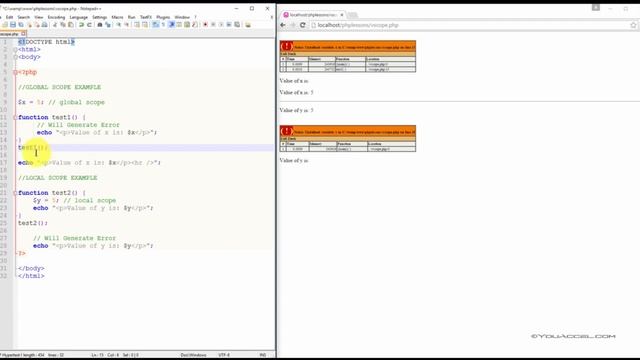Select the localhost Chrome tab

[x=312, y=15]
